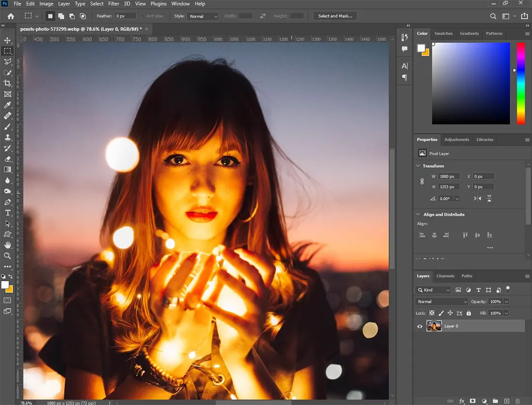Enable Add to selection mode
Image resolution: width=532 pixels, height=405 pixels.
(x=61, y=16)
